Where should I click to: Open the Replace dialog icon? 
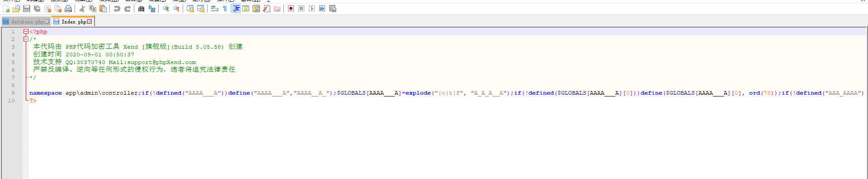coord(152,9)
